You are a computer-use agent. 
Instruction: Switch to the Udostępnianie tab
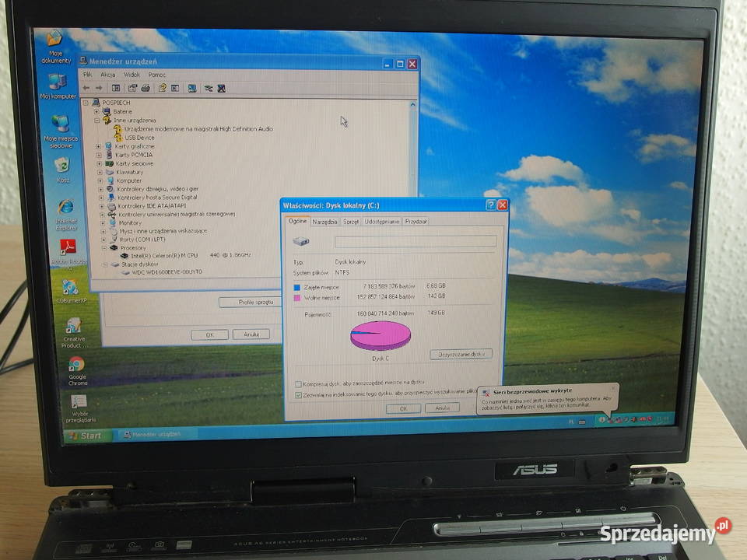[381, 222]
